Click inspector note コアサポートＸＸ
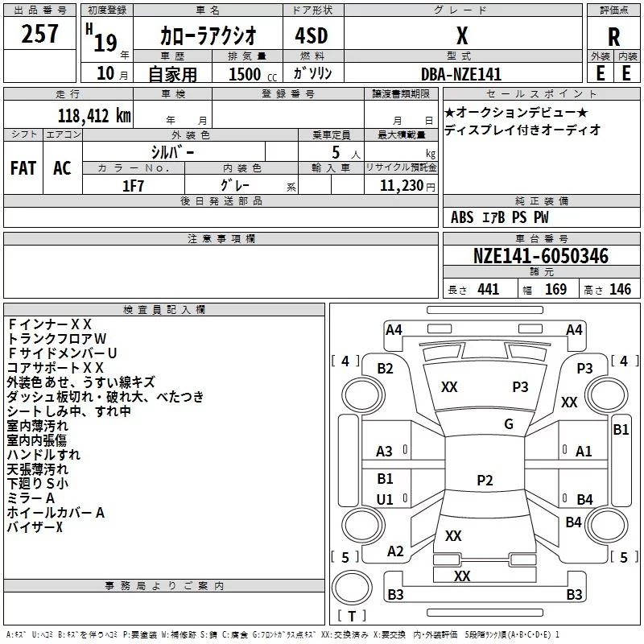 [x=55, y=368]
